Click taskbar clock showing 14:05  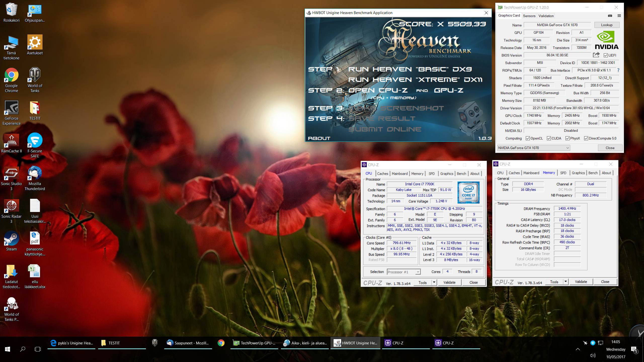point(616,342)
